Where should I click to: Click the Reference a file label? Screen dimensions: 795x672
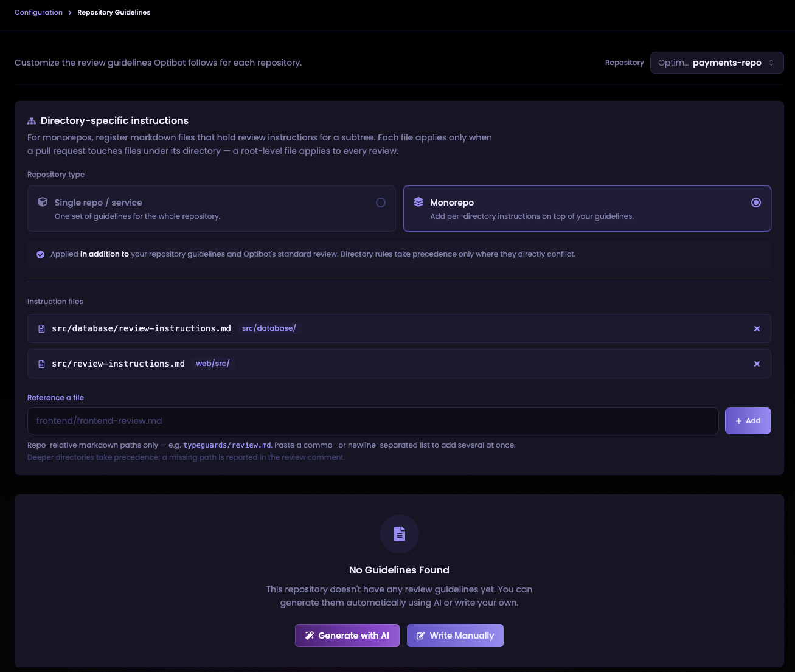pyautogui.click(x=55, y=398)
